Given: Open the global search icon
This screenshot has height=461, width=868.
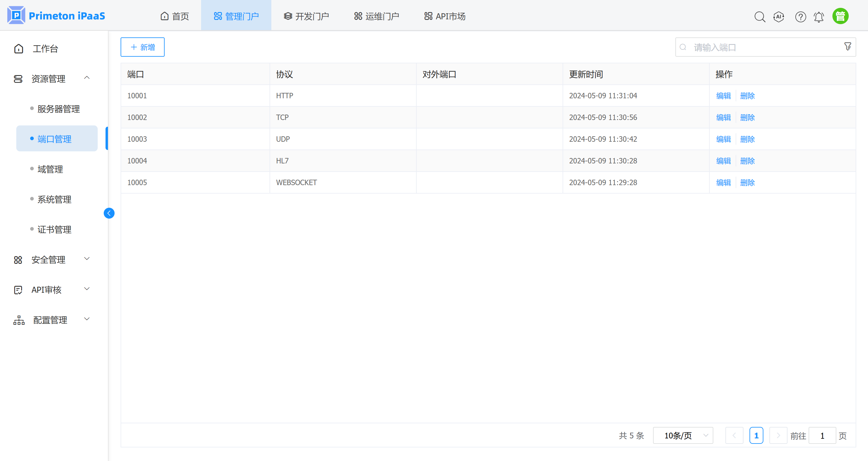Looking at the screenshot, I should click(760, 16).
